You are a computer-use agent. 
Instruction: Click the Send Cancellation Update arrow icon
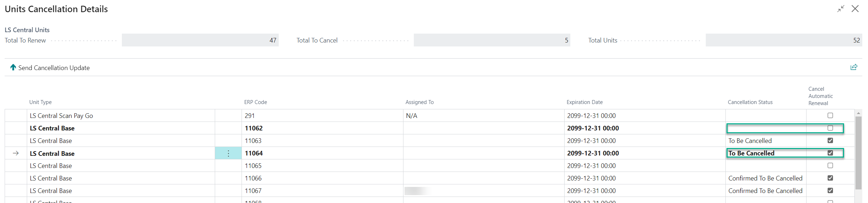coord(13,67)
